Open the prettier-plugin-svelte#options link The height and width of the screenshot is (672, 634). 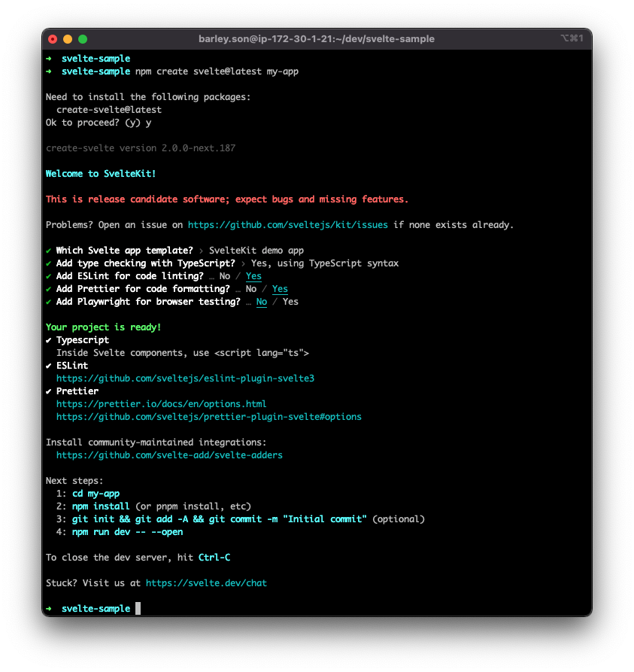209,417
